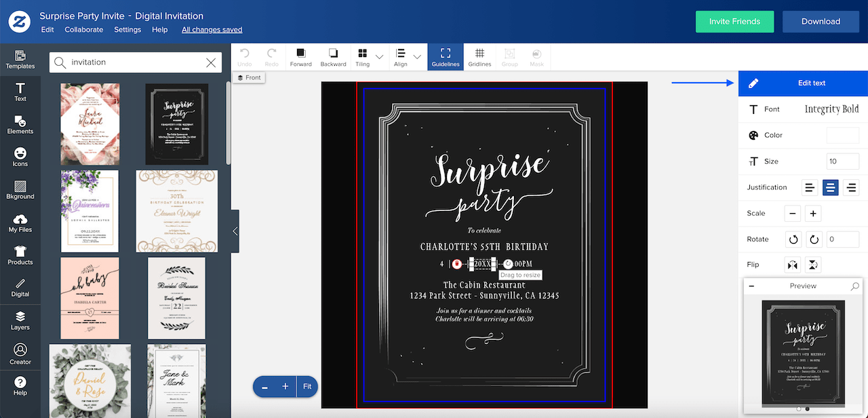This screenshot has height=418, width=868.
Task: Toggle Guidelines off in the toolbar
Action: 446,56
